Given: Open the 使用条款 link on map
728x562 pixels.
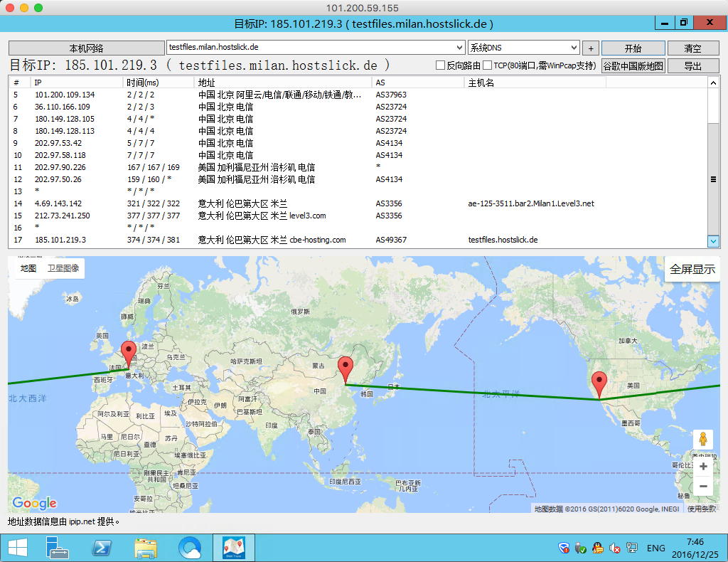Looking at the screenshot, I should pos(701,509).
